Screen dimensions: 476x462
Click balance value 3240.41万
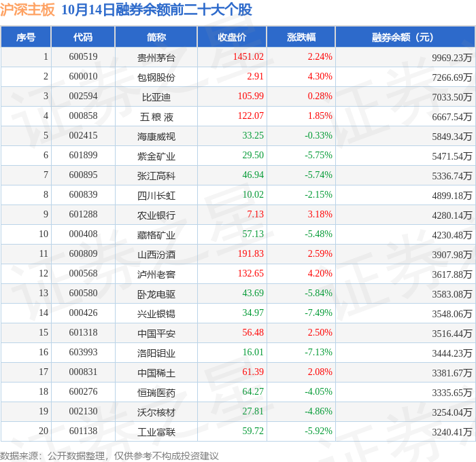[452, 432]
